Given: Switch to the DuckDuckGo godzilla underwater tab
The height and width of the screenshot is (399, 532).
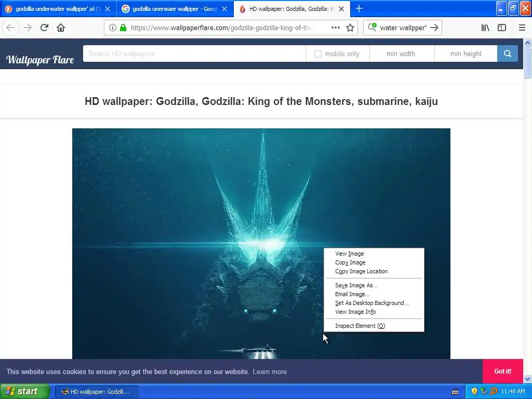Looking at the screenshot, I should [x=58, y=9].
